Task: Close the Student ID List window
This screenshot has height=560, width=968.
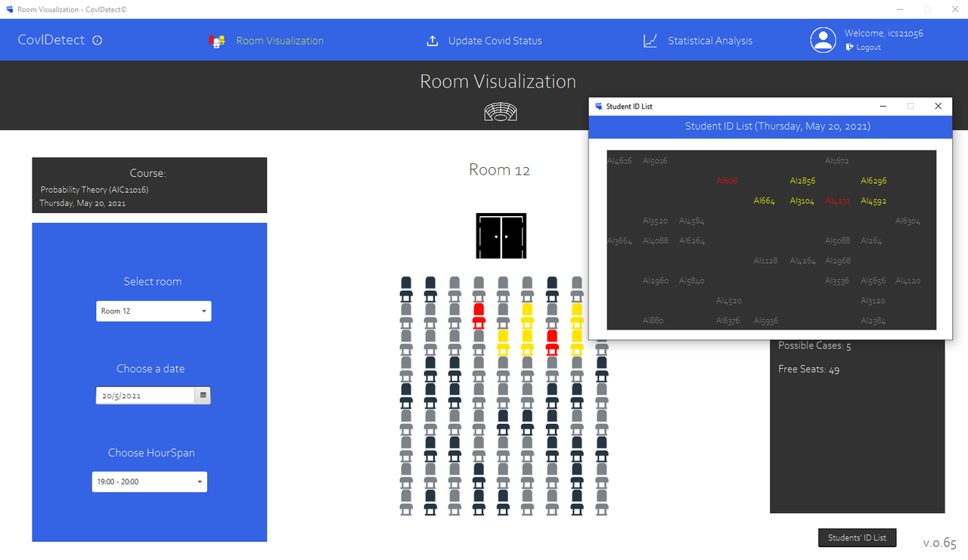Action: (938, 107)
